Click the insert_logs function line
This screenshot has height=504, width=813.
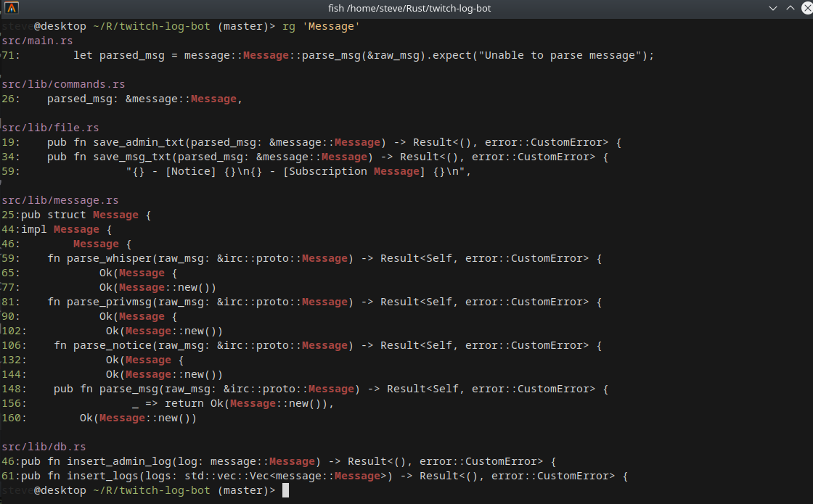pos(315,476)
